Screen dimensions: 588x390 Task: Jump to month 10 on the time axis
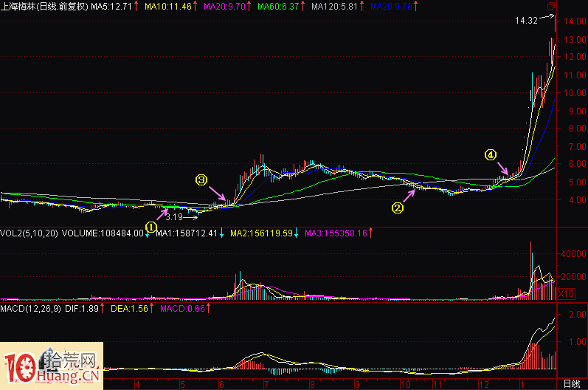405,384
